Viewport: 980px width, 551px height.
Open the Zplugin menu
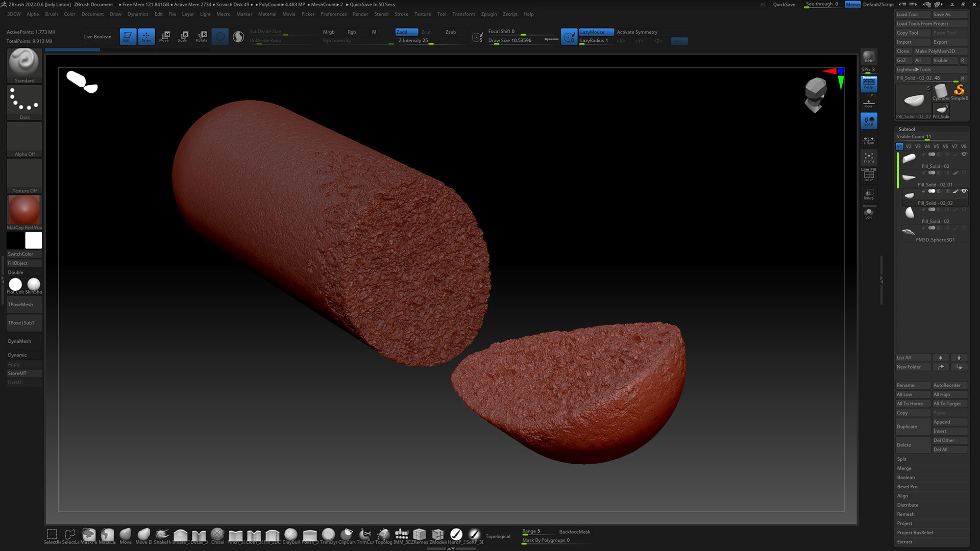coord(488,14)
